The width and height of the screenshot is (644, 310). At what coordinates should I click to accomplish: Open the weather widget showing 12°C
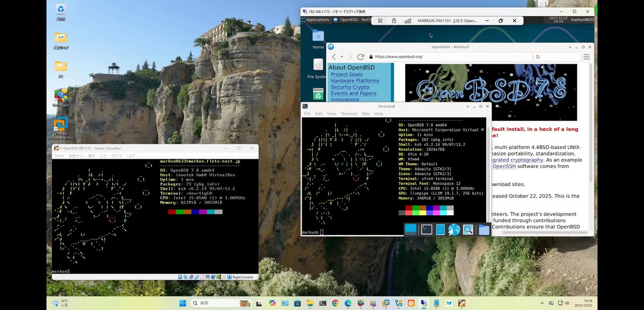(61, 303)
